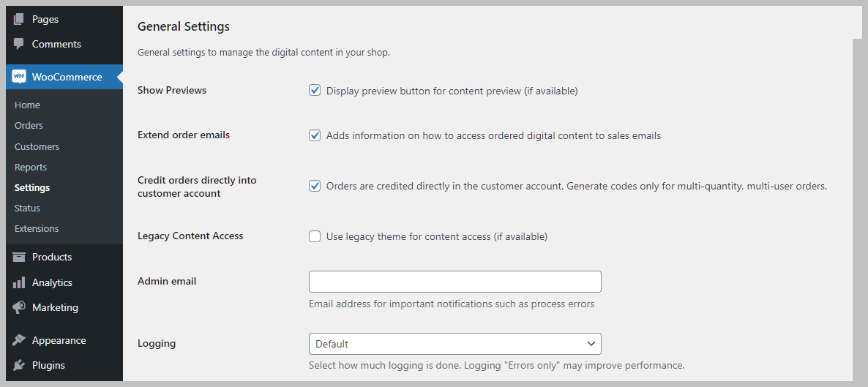The height and width of the screenshot is (387, 868).
Task: Open WooCommerce Extensions link
Action: [37, 228]
